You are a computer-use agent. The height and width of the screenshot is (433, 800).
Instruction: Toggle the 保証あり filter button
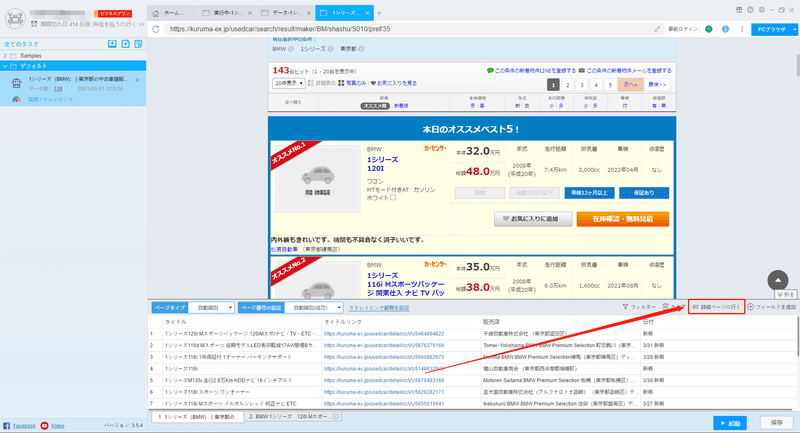pyautogui.click(x=644, y=193)
